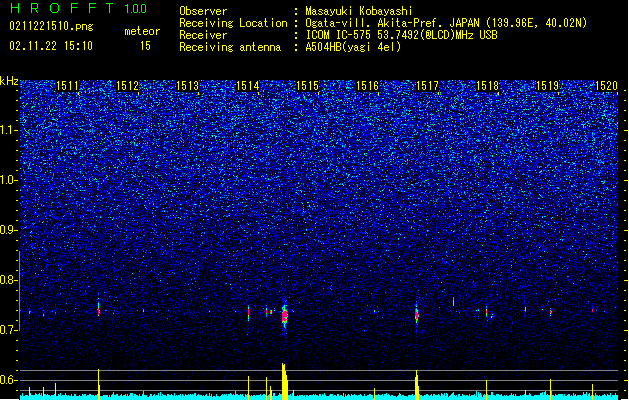Click the tallest yellow intensity spike before 1515
This screenshot has height=400, width=629.
click(x=284, y=381)
